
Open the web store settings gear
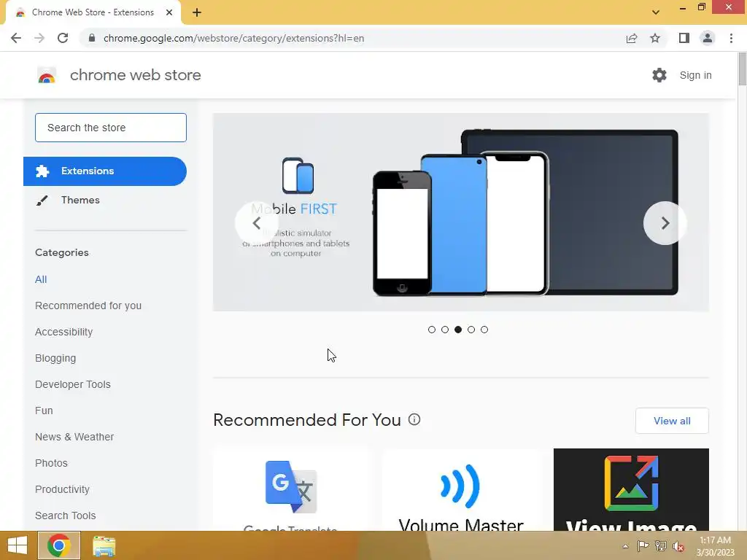click(659, 75)
